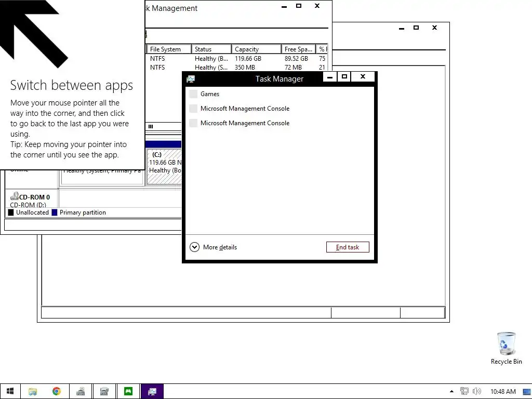Select the (C:) partition block
Screen dimensions: 532x399
tap(164, 167)
